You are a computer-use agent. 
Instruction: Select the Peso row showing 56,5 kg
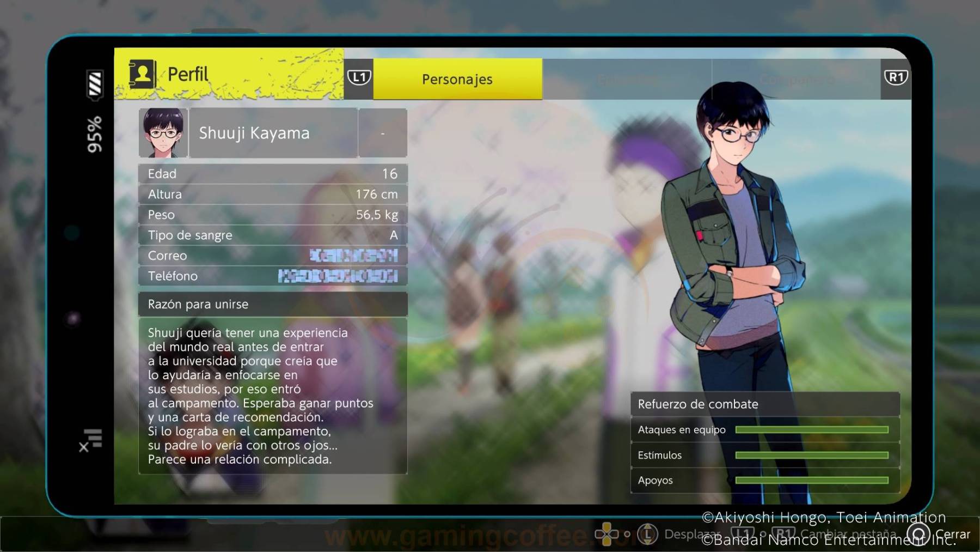pyautogui.click(x=273, y=215)
